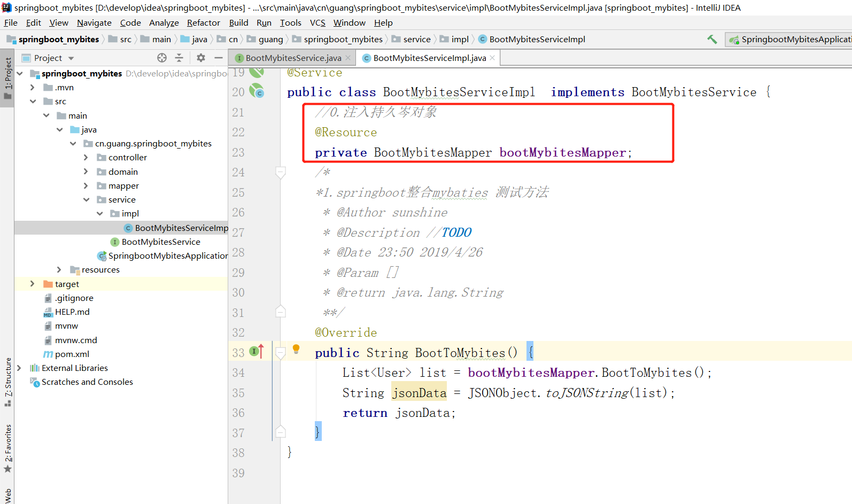Click the Build project hammer icon

(x=712, y=39)
